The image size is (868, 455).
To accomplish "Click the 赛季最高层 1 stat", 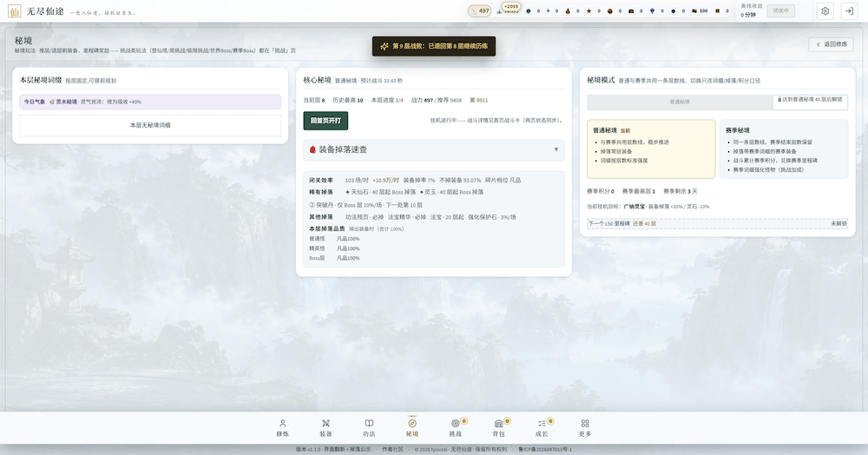I will point(638,191).
